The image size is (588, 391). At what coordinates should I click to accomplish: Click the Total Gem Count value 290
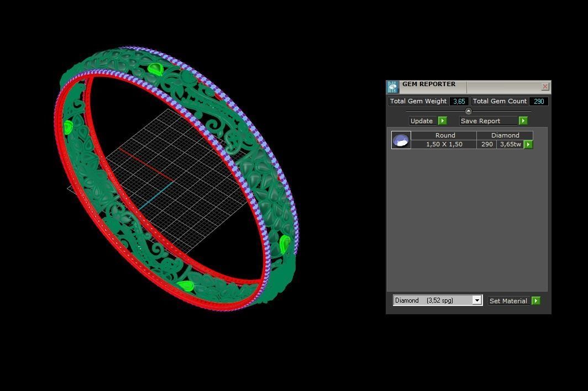[x=539, y=101]
